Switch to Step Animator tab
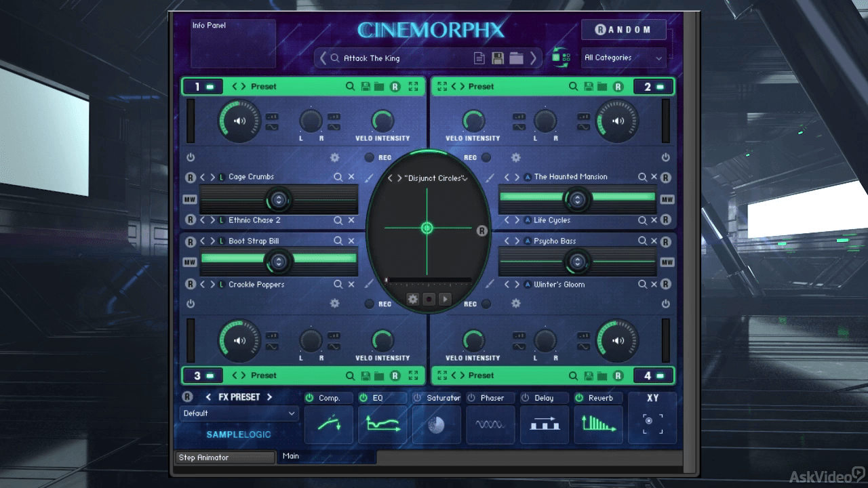 click(225, 457)
